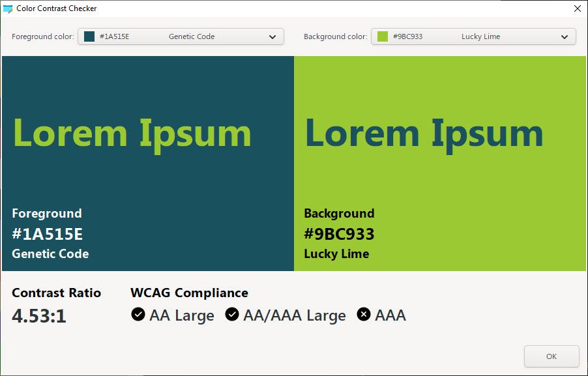The image size is (588, 376).
Task: Click the Background color: label
Action: [x=336, y=36]
